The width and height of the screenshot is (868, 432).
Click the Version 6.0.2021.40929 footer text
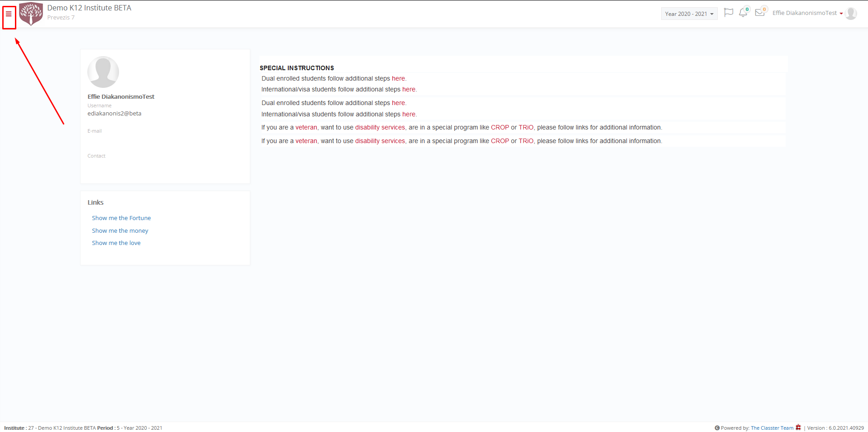pyautogui.click(x=835, y=428)
